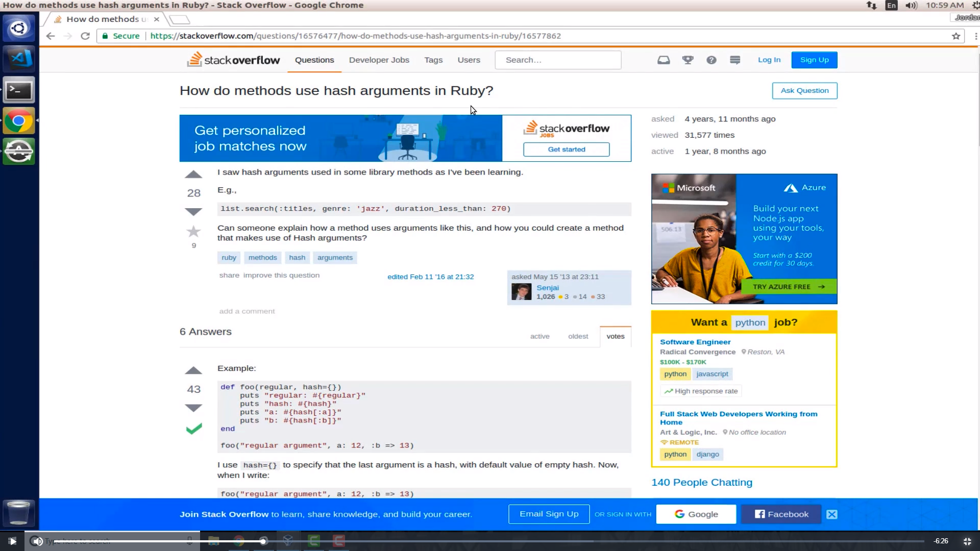The image size is (980, 551).
Task: Click the Log In link
Action: tap(769, 60)
